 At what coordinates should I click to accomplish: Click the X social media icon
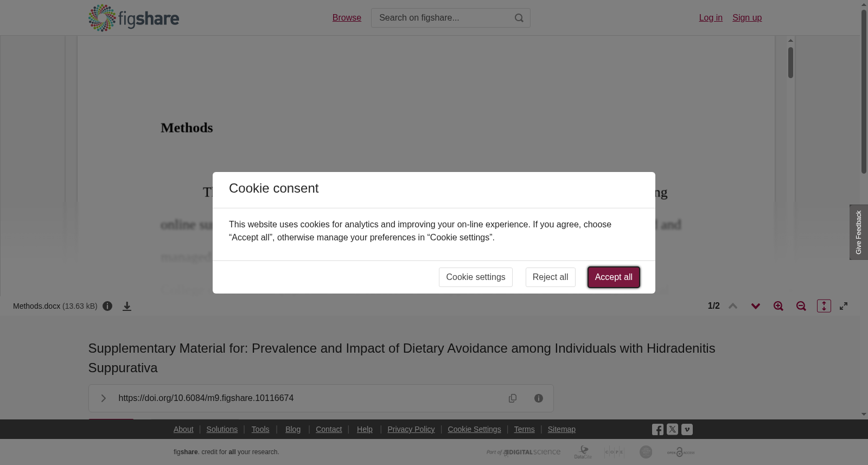(672, 429)
